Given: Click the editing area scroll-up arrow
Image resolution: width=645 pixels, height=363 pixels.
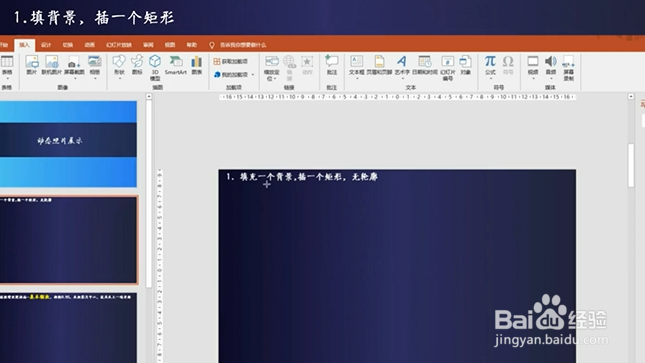Looking at the screenshot, I should click(631, 96).
